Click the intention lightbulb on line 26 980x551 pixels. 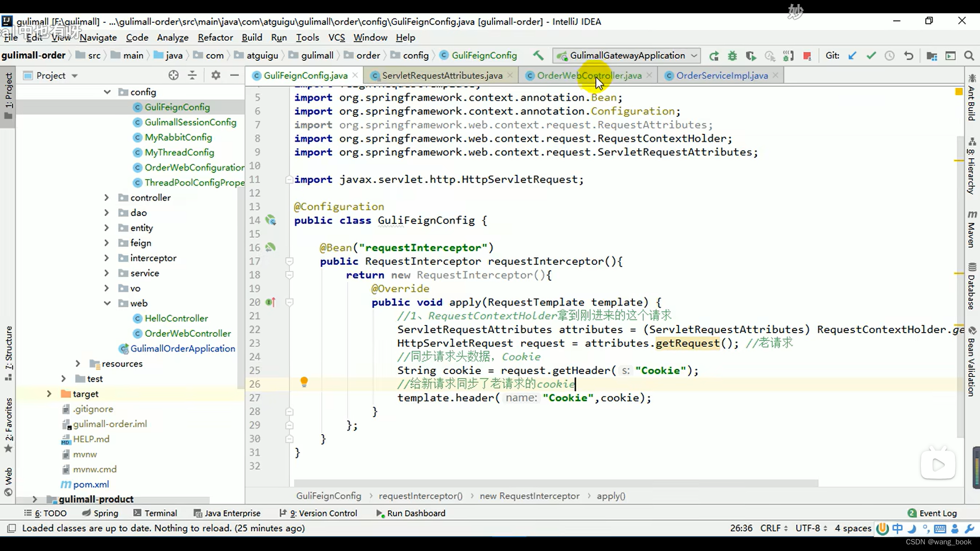pyautogui.click(x=304, y=382)
